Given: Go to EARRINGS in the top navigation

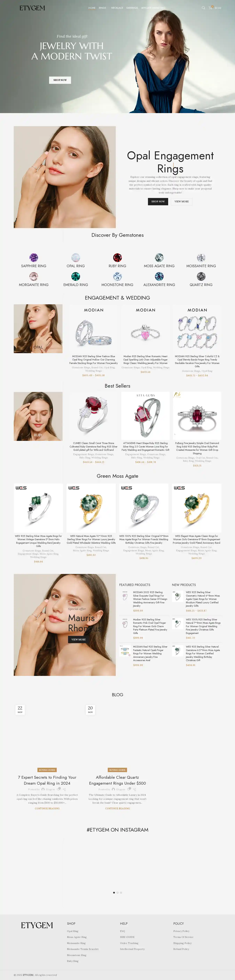Looking at the screenshot, I should click(132, 8).
